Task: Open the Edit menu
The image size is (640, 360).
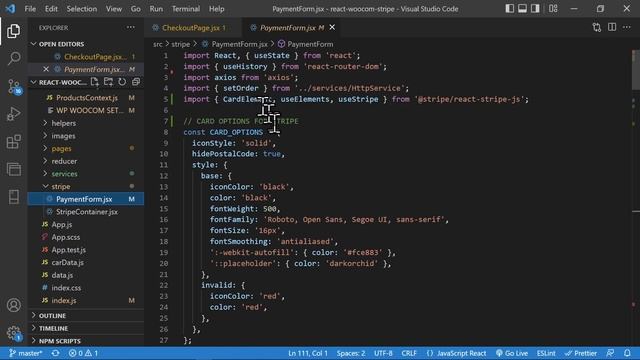Action: point(51,9)
